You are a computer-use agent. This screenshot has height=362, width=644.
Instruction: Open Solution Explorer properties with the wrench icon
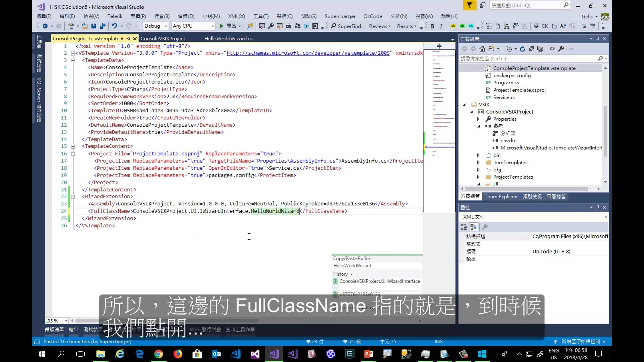click(x=561, y=49)
